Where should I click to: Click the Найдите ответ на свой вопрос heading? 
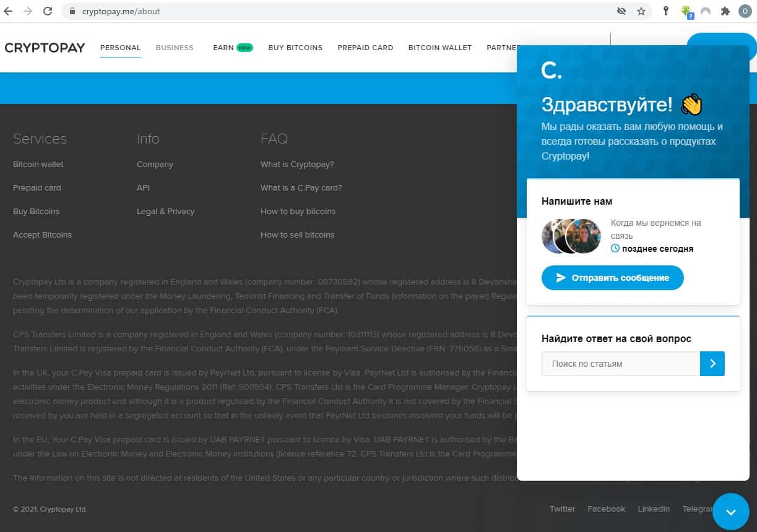616,339
